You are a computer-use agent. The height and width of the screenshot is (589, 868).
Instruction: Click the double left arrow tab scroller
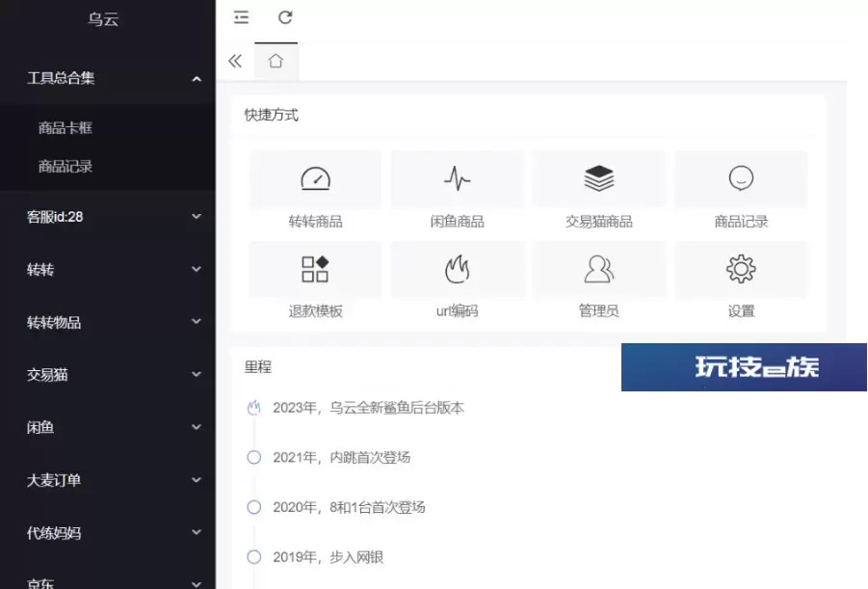click(235, 61)
